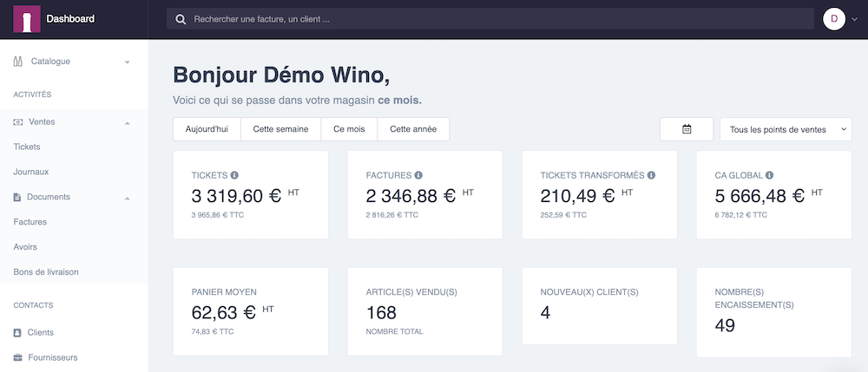This screenshot has height=372, width=868.
Task: Click the 2 816,26 € TTC text
Action: click(x=392, y=215)
